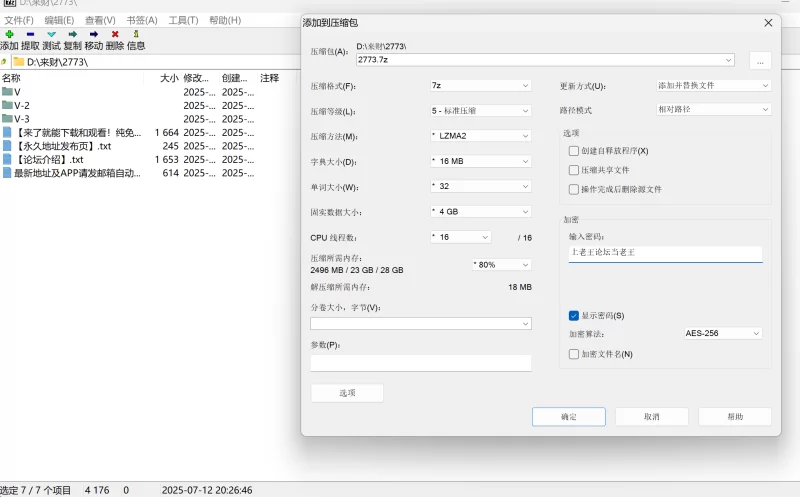The width and height of the screenshot is (800, 497).
Task: Open the memory usage 80% dropdown
Action: (502, 265)
